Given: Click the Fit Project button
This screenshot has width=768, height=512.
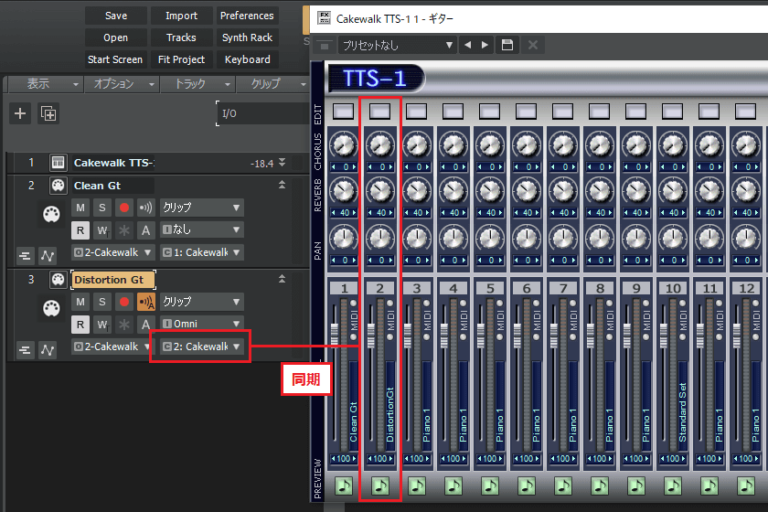Looking at the screenshot, I should tap(181, 59).
